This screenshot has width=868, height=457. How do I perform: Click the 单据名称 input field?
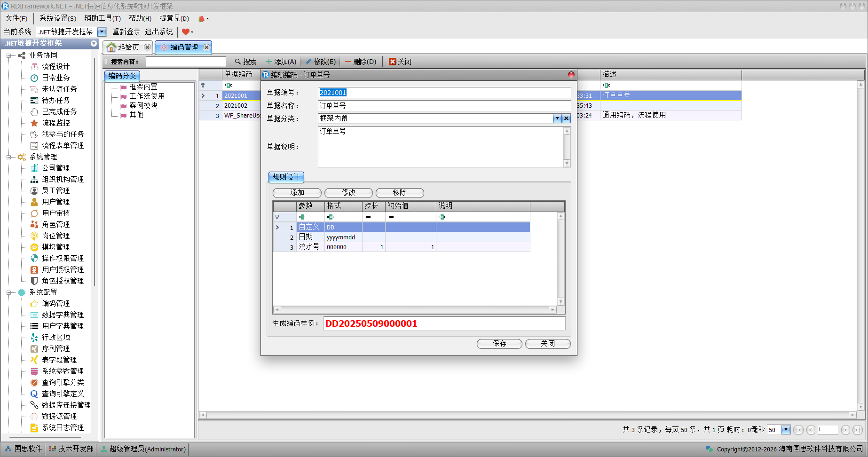click(444, 106)
